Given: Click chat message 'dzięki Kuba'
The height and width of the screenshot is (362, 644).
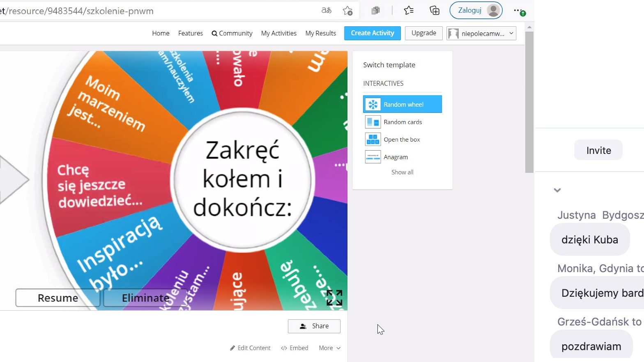Looking at the screenshot, I should [x=590, y=240].
